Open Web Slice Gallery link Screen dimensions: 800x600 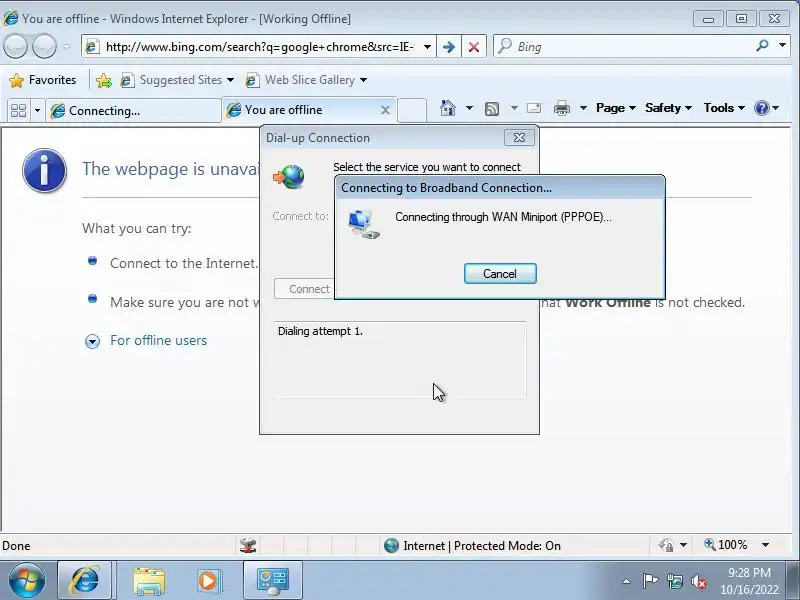300,80
